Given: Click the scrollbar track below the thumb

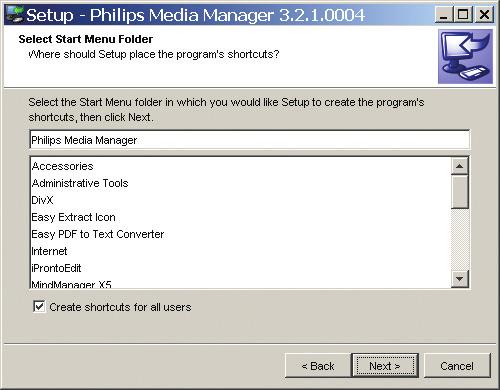Looking at the screenshot, I should pyautogui.click(x=460, y=239).
